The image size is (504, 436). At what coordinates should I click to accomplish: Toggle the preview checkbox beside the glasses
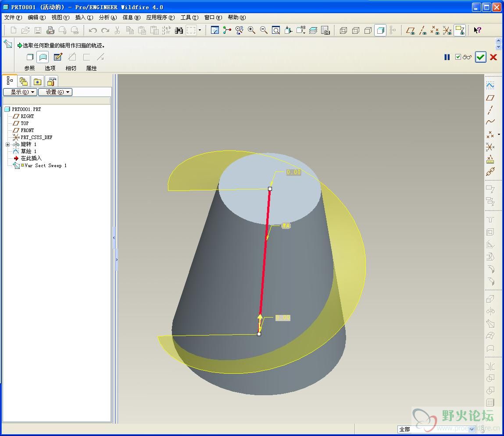coord(458,57)
